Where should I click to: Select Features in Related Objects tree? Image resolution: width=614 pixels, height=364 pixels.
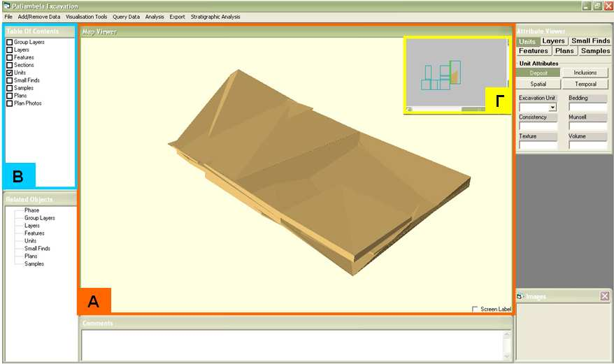click(34, 233)
